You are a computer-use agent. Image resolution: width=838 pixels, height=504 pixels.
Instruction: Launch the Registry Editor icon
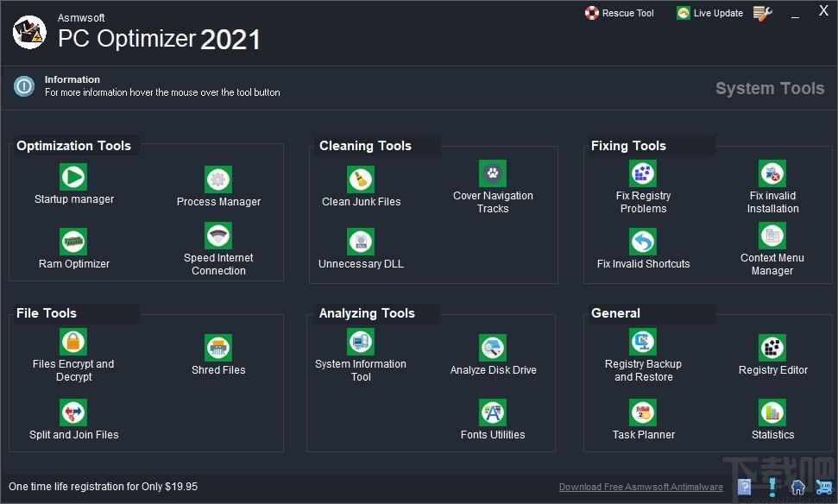point(772,348)
